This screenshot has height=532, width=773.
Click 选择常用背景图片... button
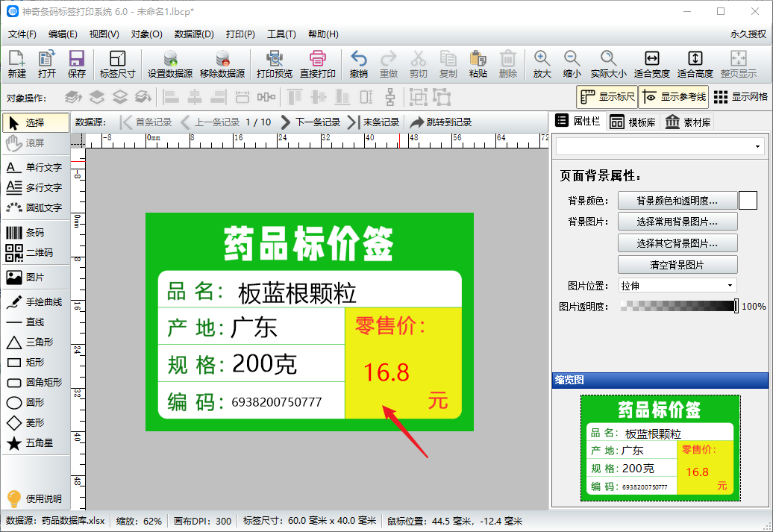[x=677, y=222]
